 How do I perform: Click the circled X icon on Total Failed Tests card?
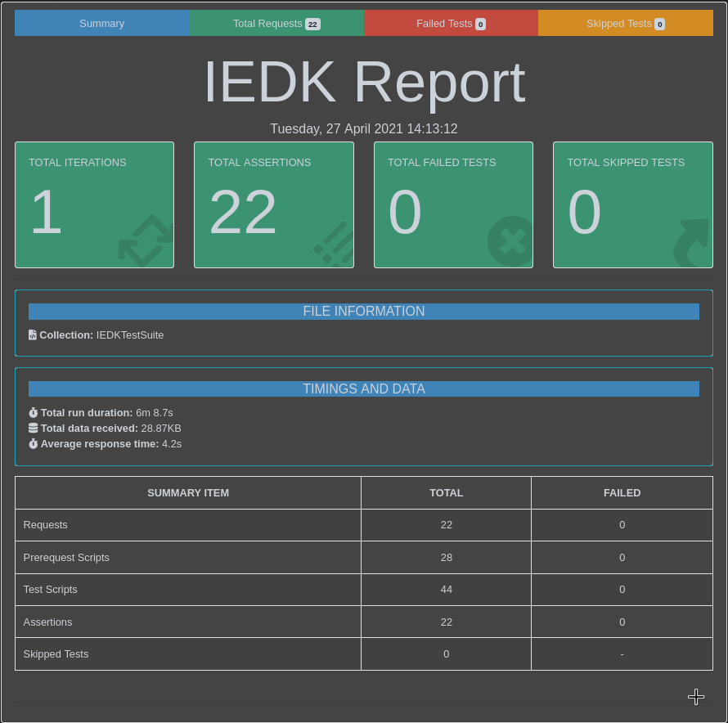pyautogui.click(x=510, y=241)
